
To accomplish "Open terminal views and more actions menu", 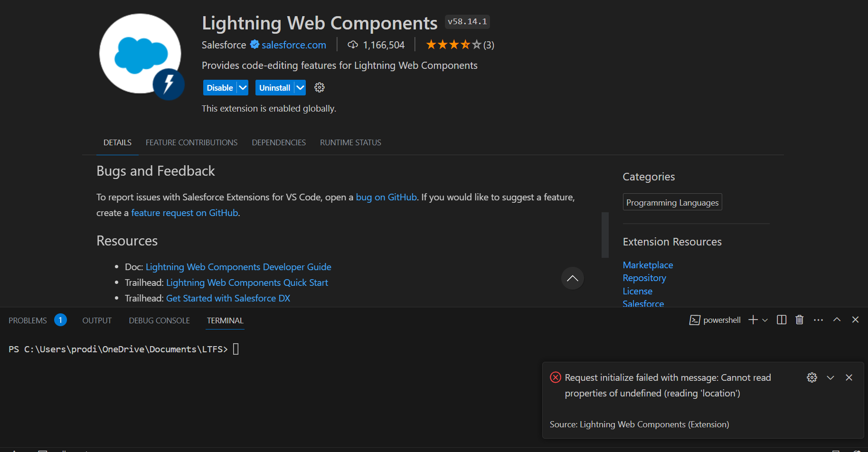I will 818,320.
